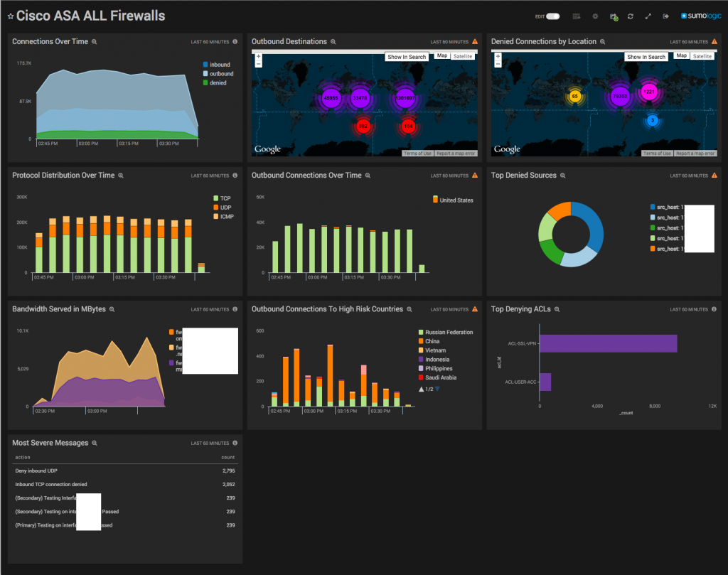Image resolution: width=728 pixels, height=575 pixels.
Task: Click Report a map error on Denied Connections map
Action: [x=695, y=154]
